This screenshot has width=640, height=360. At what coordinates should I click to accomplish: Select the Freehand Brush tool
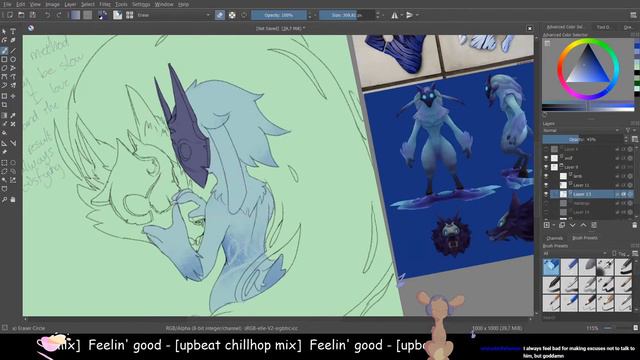[x=4, y=51]
